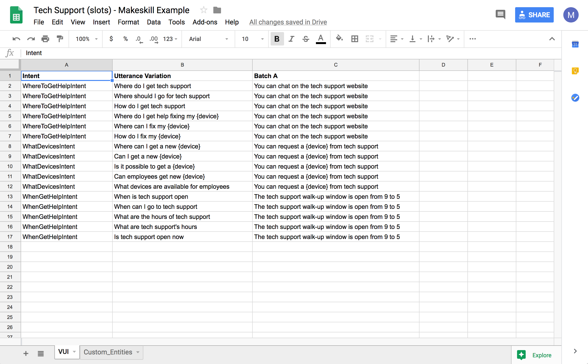Click the formula bar showing Intent
This screenshot has width=588, height=364.
(x=291, y=53)
